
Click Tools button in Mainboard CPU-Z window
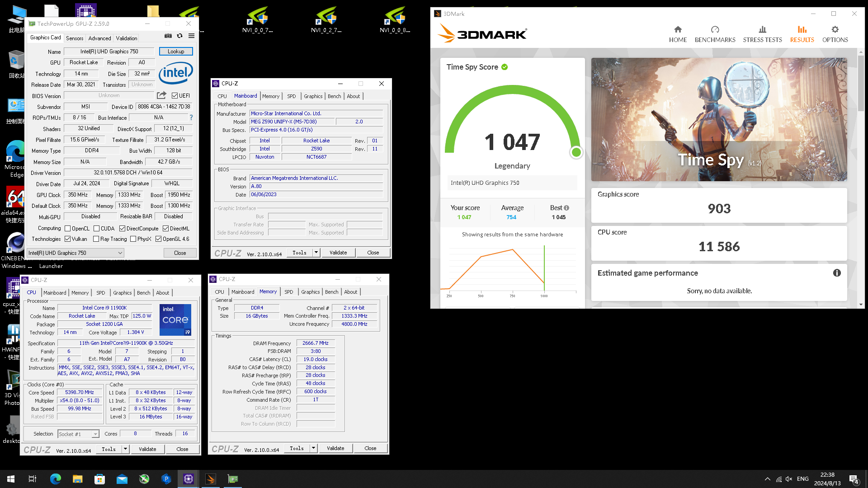299,253
